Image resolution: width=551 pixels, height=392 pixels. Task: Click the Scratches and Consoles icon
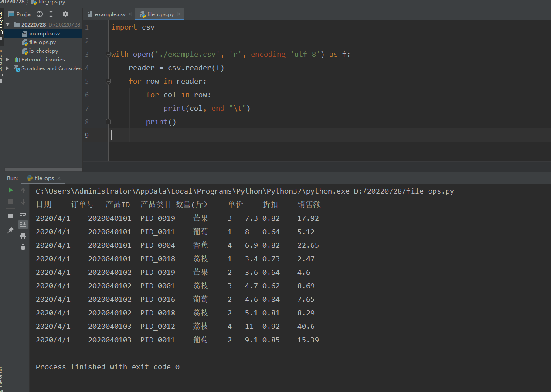(17, 68)
